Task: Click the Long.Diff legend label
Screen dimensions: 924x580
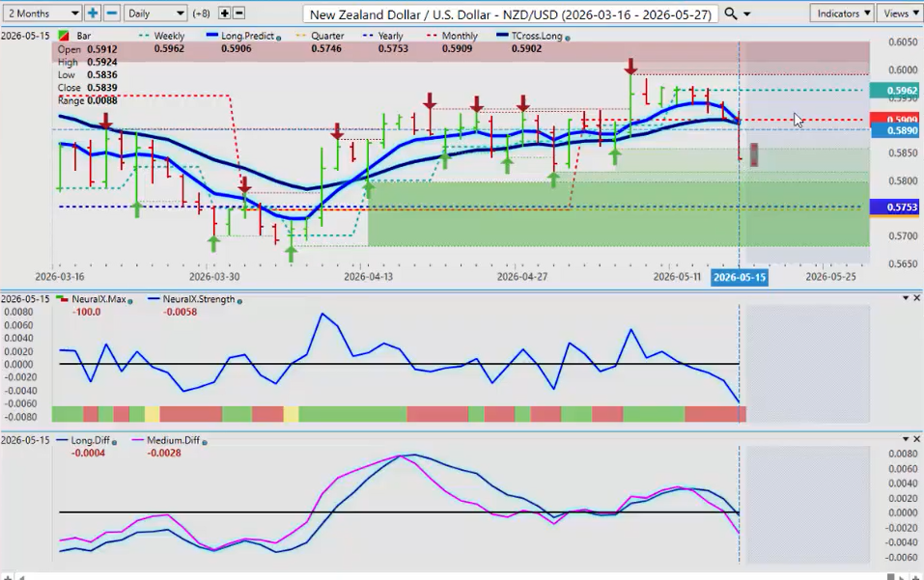Action: 90,440
